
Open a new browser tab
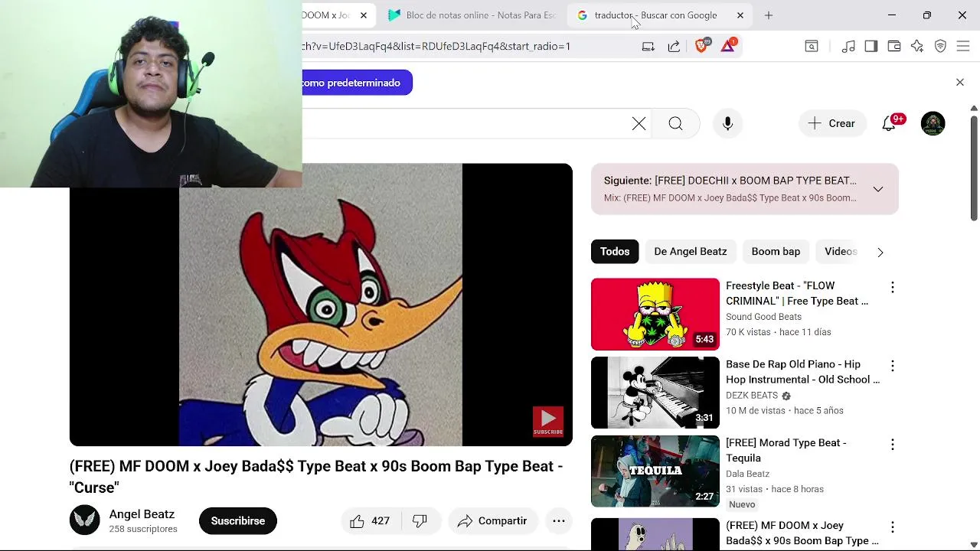click(769, 15)
